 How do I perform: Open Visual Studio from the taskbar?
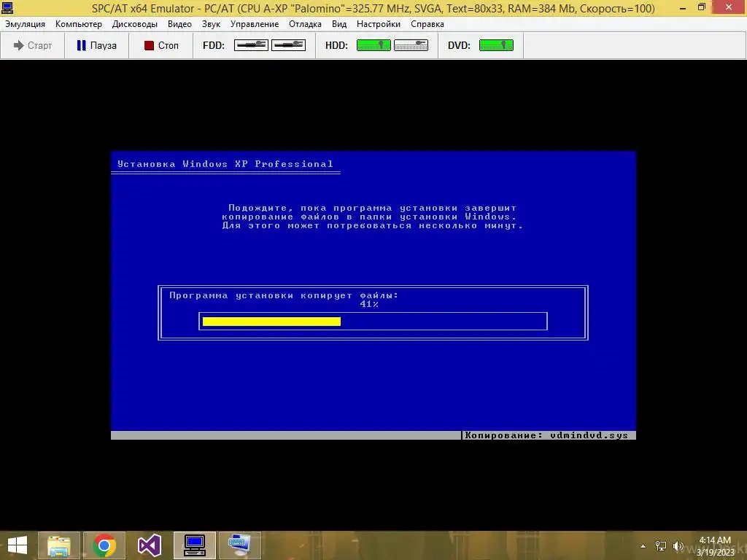pyautogui.click(x=150, y=545)
